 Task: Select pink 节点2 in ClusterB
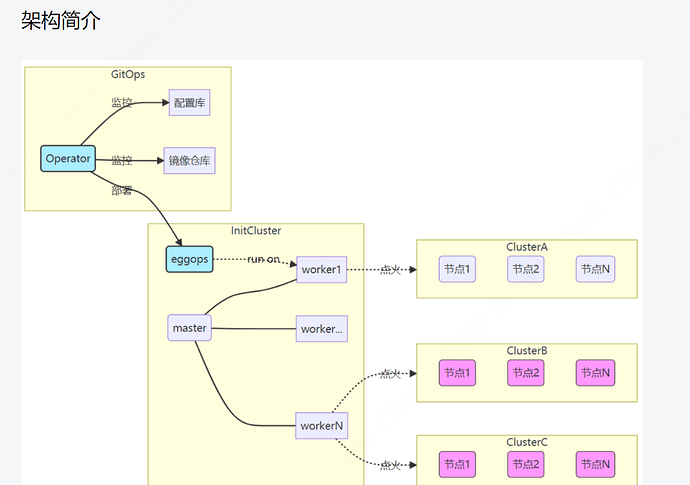click(525, 373)
